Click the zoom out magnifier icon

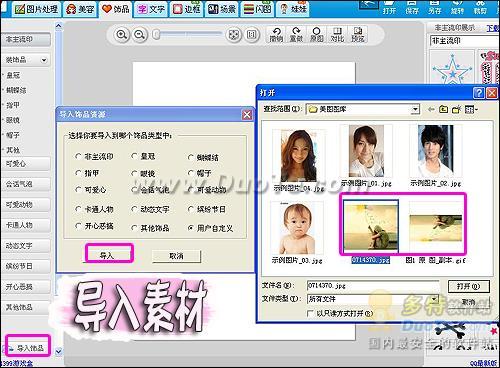coord(140,35)
